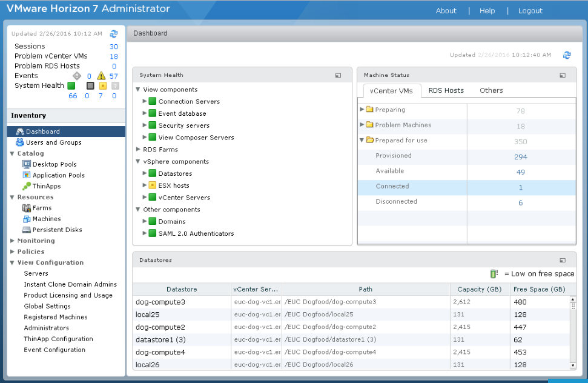The image size is (588, 383).
Task: Open the Others tab in Machine Status
Action: [491, 90]
